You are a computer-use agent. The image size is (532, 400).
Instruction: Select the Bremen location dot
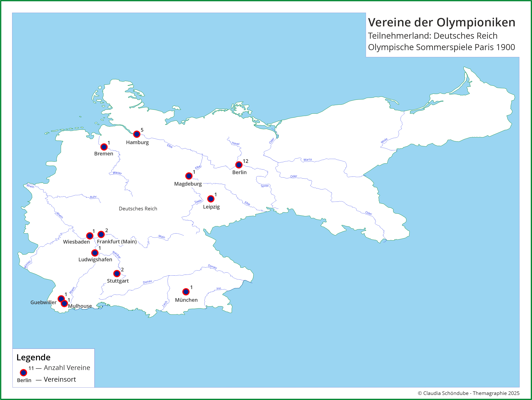104,147
